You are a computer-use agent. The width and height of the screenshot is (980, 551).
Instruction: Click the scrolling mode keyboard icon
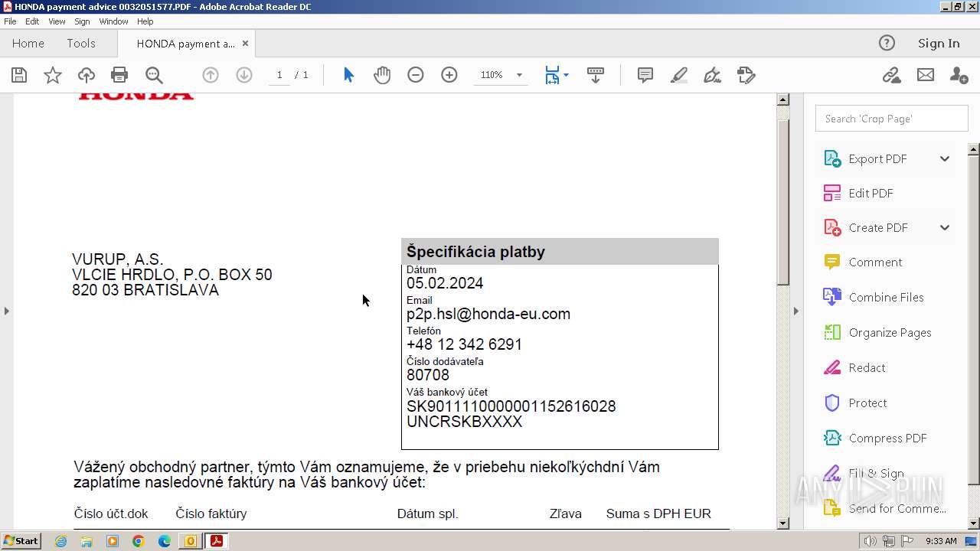595,75
